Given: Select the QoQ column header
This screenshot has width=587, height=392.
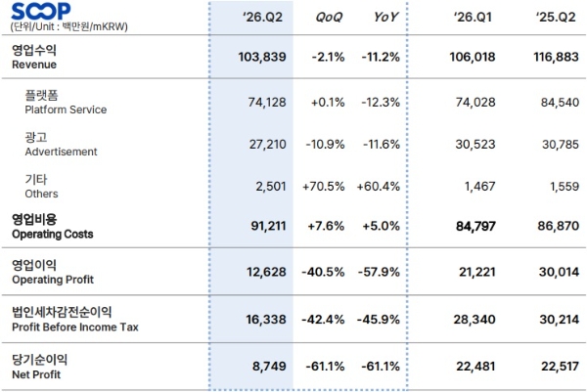Looking at the screenshot, I should coord(329,17).
